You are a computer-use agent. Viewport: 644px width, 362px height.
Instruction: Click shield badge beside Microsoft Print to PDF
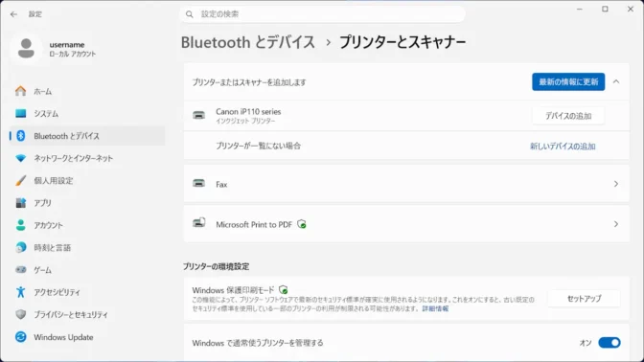(302, 224)
